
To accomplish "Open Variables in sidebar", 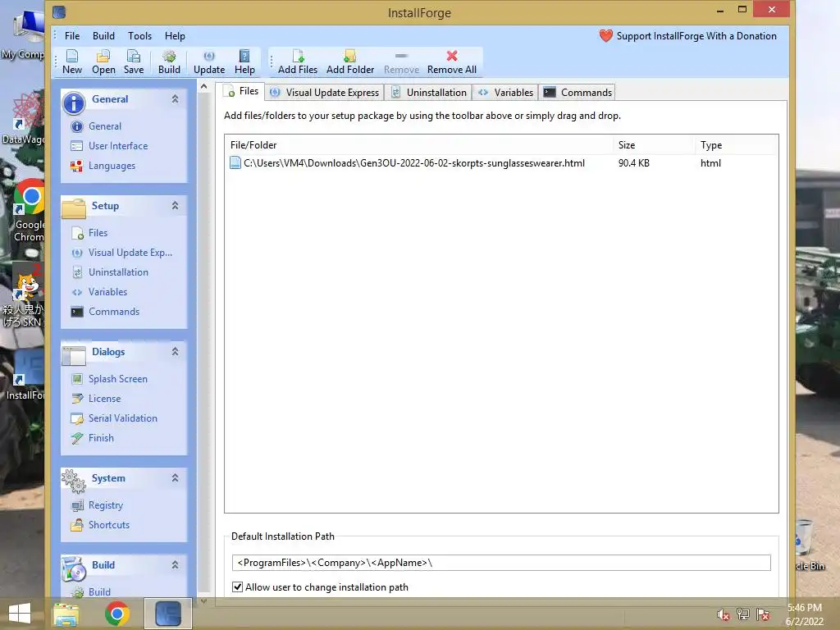I will coord(107,292).
